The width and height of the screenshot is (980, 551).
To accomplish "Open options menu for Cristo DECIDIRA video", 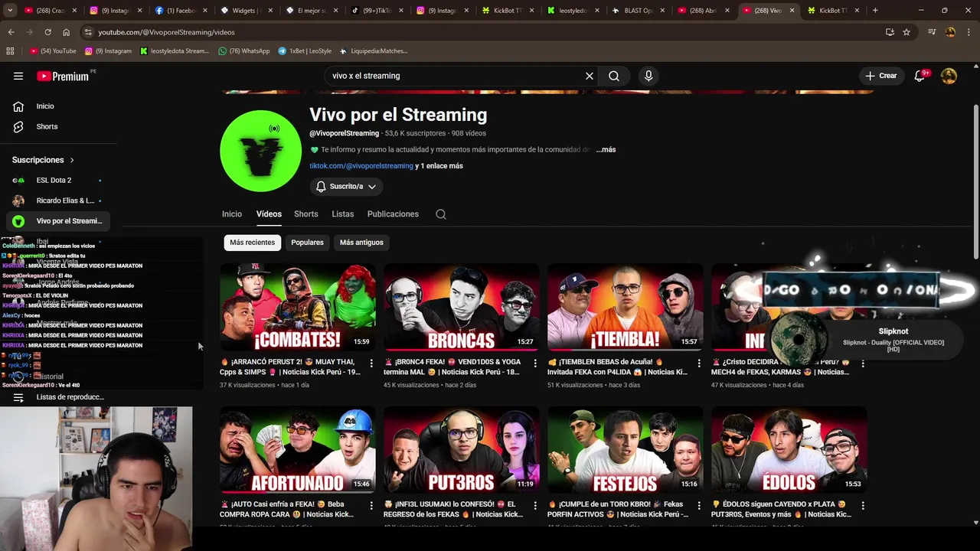I will [x=863, y=363].
